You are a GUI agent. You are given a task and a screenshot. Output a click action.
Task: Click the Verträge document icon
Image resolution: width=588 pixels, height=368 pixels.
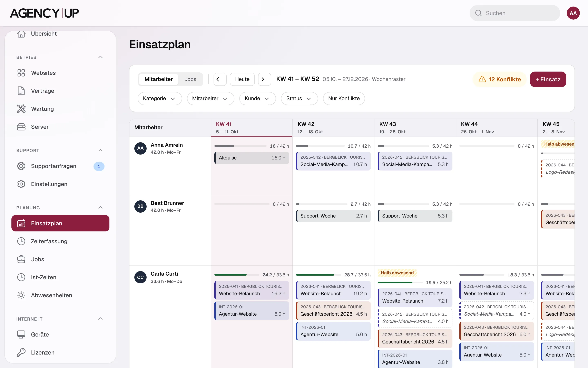click(21, 91)
